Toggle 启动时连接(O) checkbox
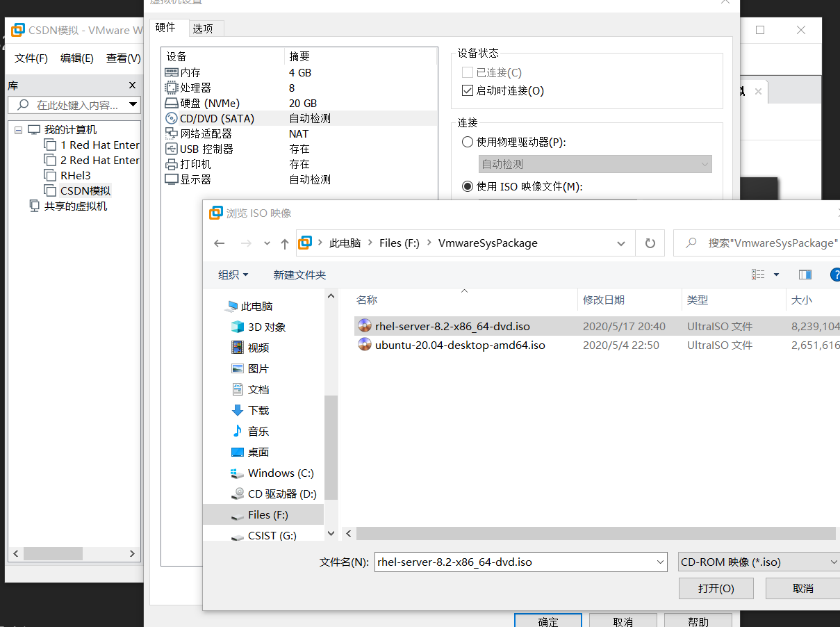Screen dimensions: 840x627 468,90
